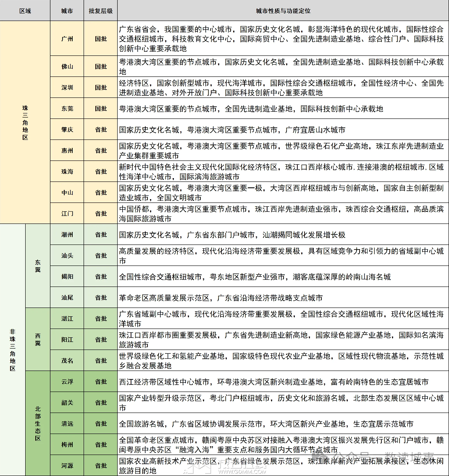
Task: Click the 湛江 city cell
Action: [x=67, y=318]
